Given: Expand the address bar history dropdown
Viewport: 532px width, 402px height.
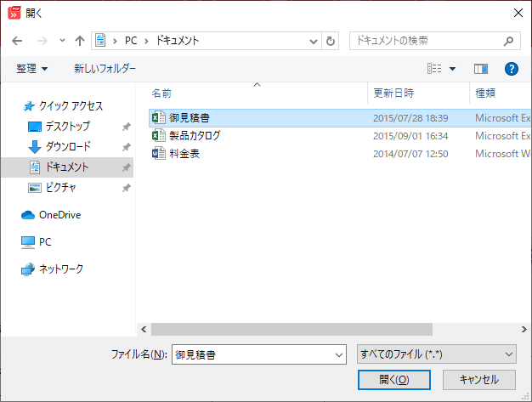Looking at the screenshot, I should coord(313,42).
